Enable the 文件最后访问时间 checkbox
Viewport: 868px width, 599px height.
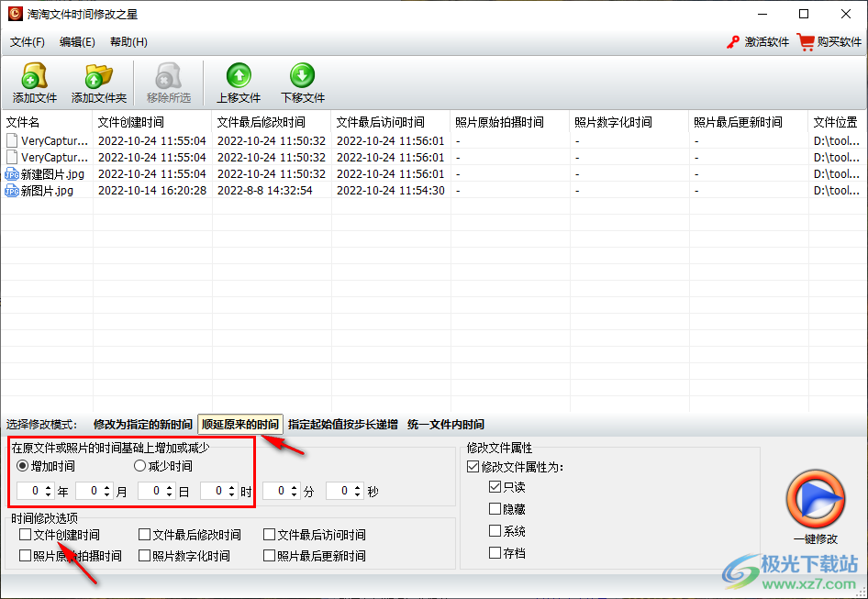[270, 534]
